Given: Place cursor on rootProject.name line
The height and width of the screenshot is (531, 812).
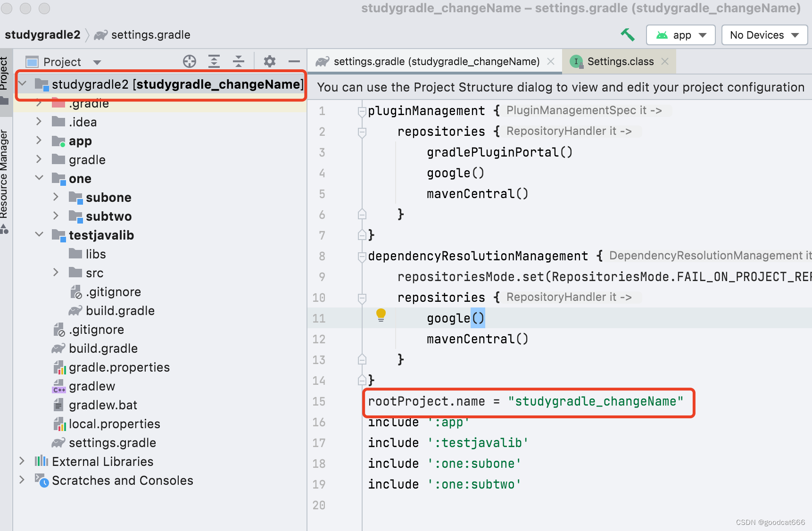Looking at the screenshot, I should pos(526,401).
